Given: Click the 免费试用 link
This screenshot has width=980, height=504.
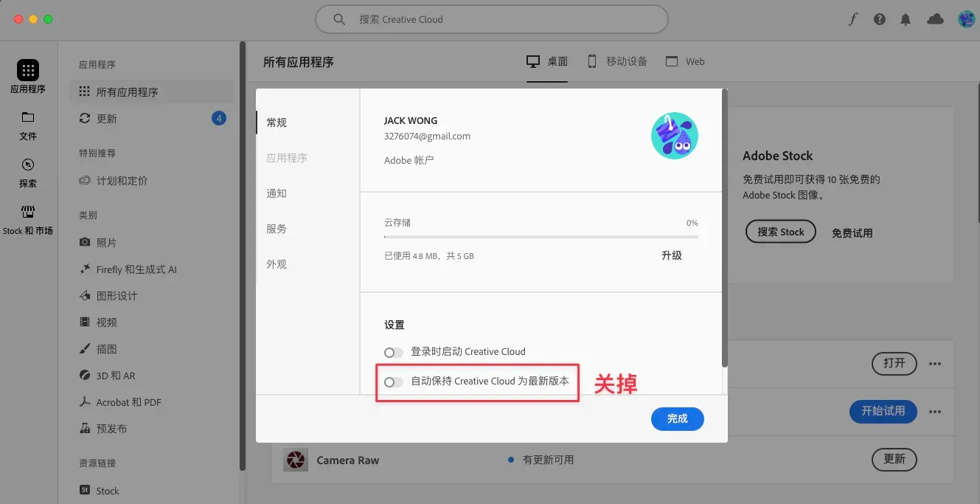Looking at the screenshot, I should click(852, 232).
